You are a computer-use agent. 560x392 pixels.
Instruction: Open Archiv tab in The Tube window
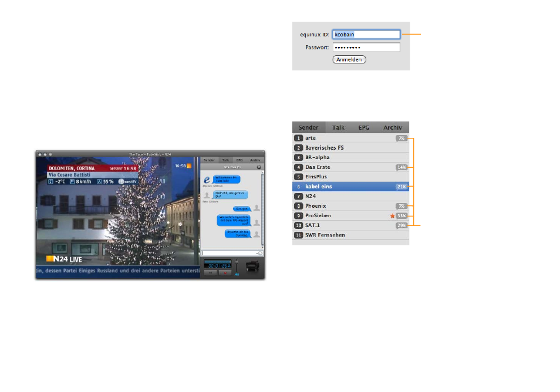point(255,160)
